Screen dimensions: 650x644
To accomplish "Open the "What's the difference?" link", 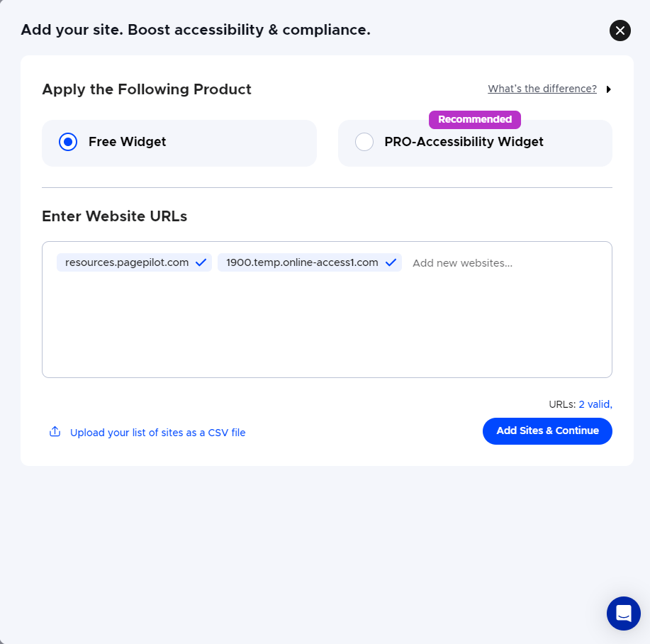I will [x=542, y=89].
